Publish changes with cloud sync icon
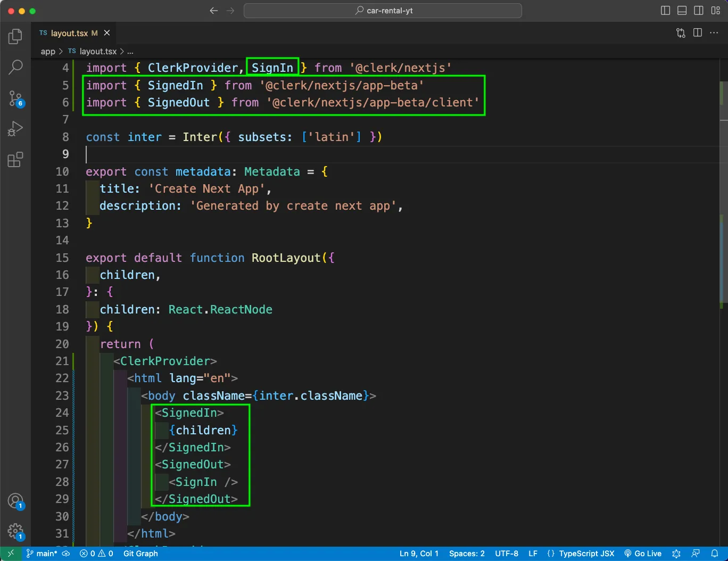Viewport: 728px width, 561px height. pos(66,554)
